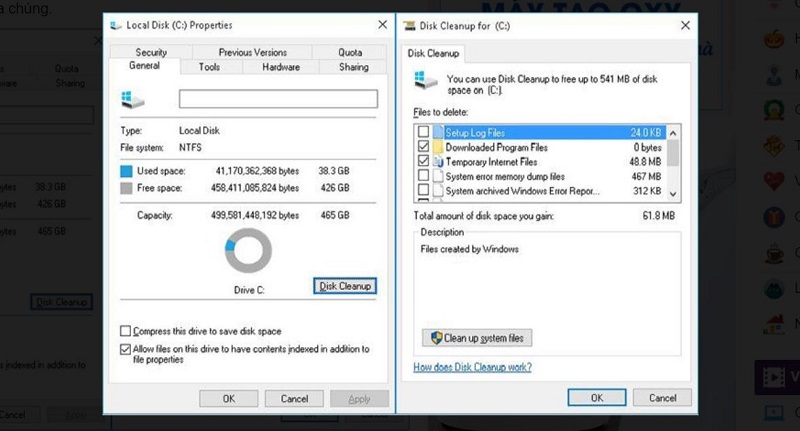Click the Temporary Internet Files icon
The width and height of the screenshot is (800, 431).
(438, 162)
